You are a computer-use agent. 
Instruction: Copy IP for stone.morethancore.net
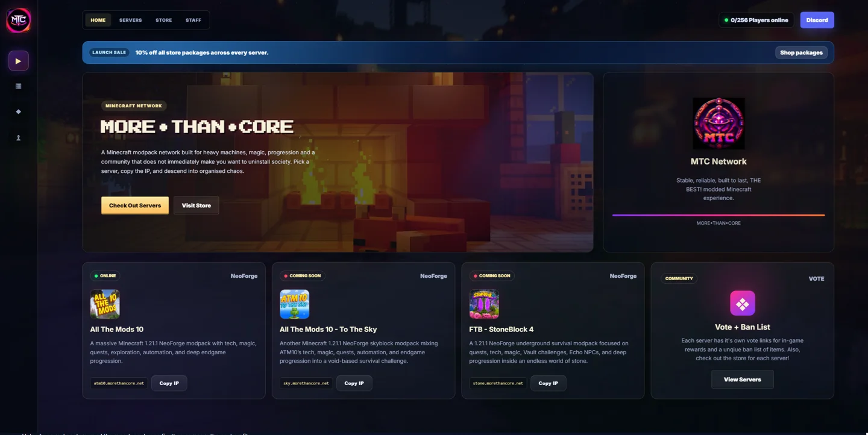tap(549, 383)
